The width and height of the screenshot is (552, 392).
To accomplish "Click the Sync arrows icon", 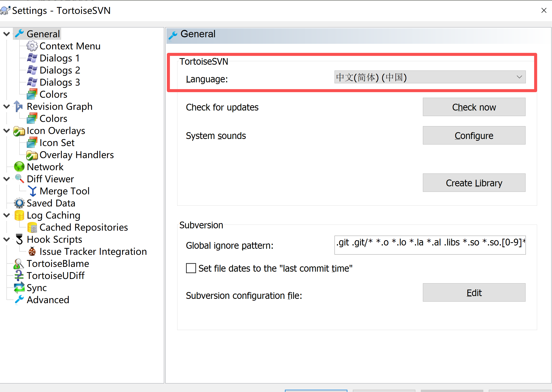I will pyautogui.click(x=19, y=288).
